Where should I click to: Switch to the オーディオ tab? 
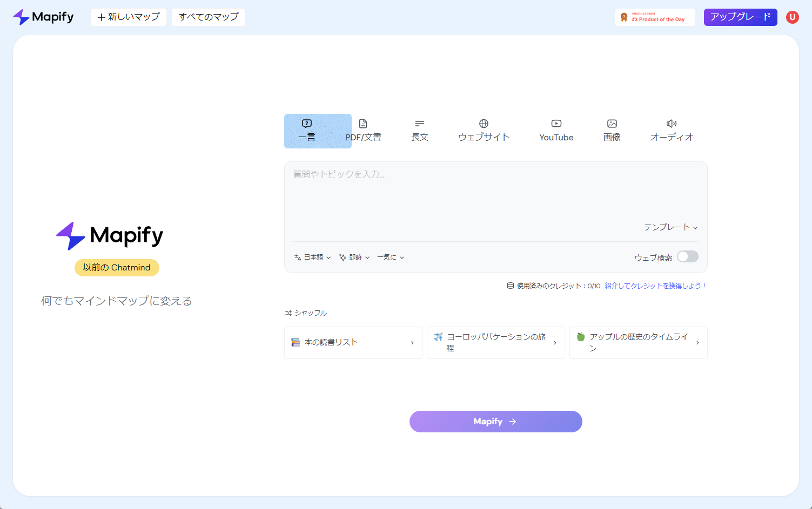coord(672,131)
